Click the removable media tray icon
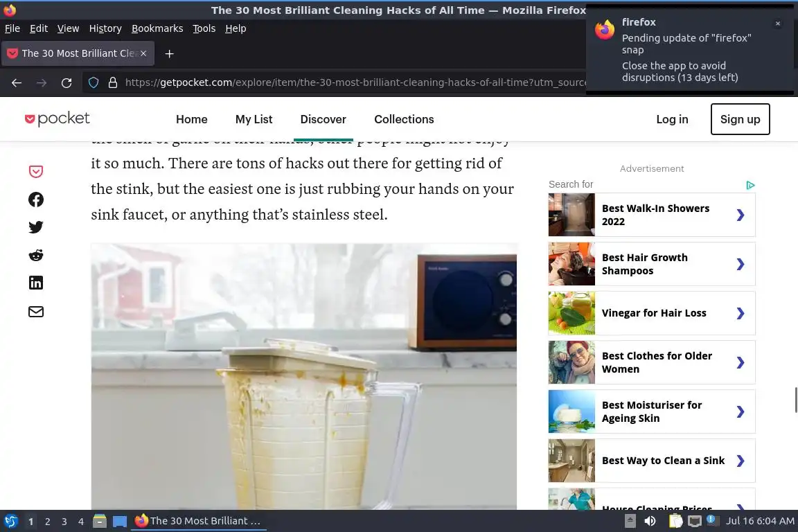Image resolution: width=798 pixels, height=532 pixels. tap(630, 521)
